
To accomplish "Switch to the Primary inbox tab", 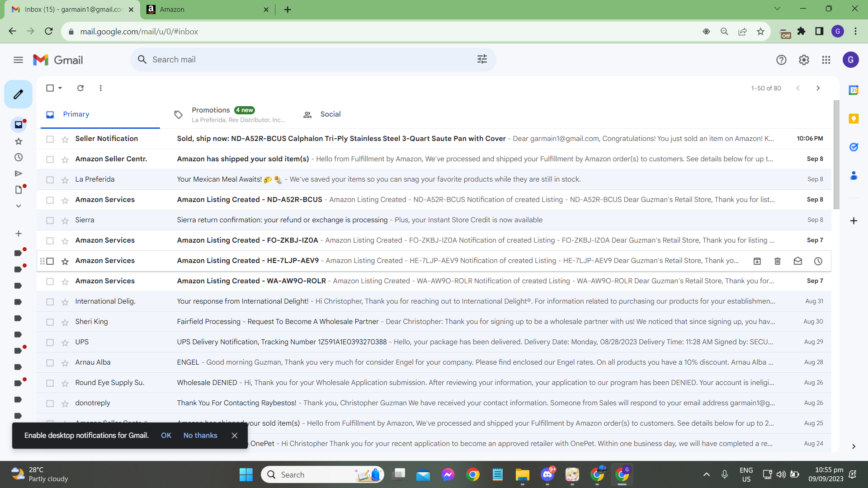I will (x=100, y=115).
